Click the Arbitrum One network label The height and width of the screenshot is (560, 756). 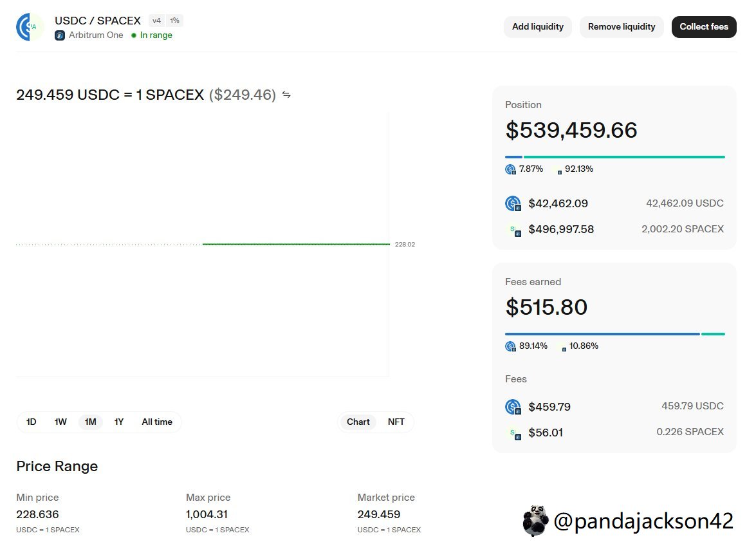pos(96,35)
